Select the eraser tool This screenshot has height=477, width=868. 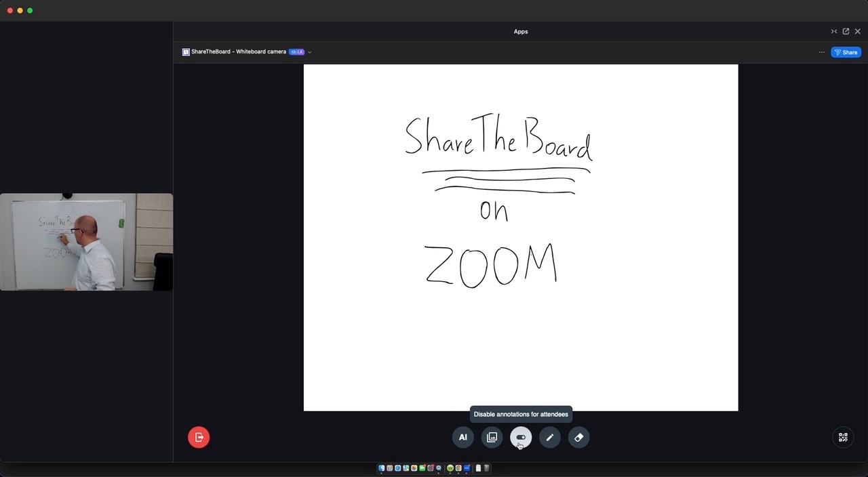click(x=578, y=437)
